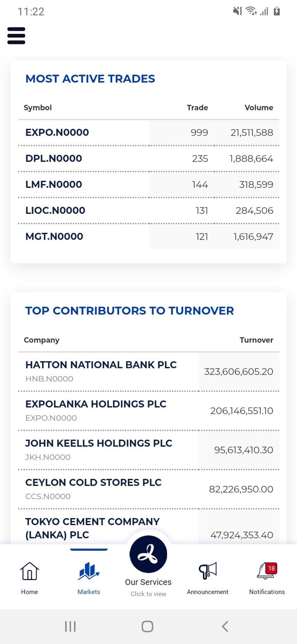Select the Markets tab label
Screen dimensions: 297x644
coord(89,592)
